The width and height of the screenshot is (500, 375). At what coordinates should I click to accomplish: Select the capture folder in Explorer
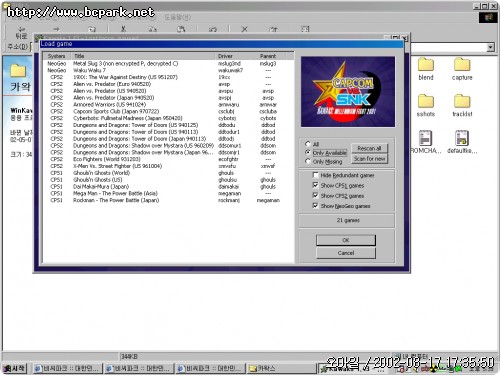tap(462, 69)
